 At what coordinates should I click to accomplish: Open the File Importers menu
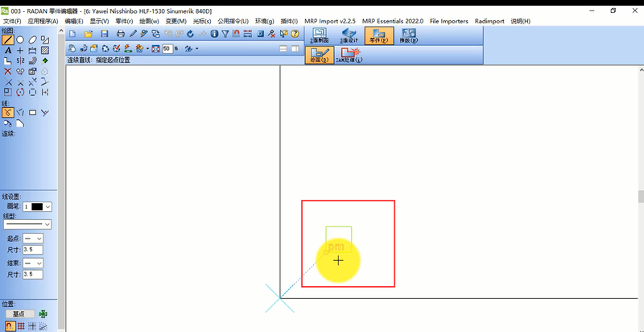[x=449, y=22]
